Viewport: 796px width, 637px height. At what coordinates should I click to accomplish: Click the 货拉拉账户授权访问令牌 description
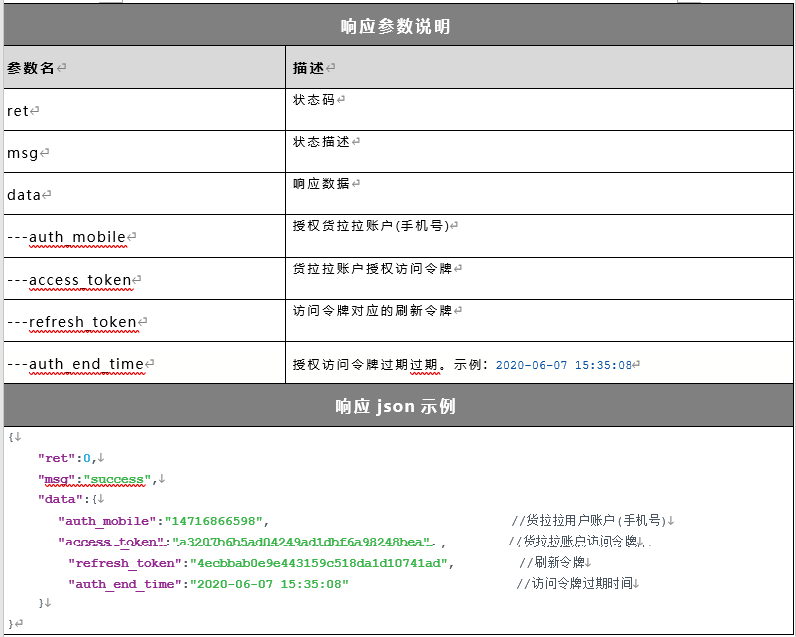tap(372, 269)
